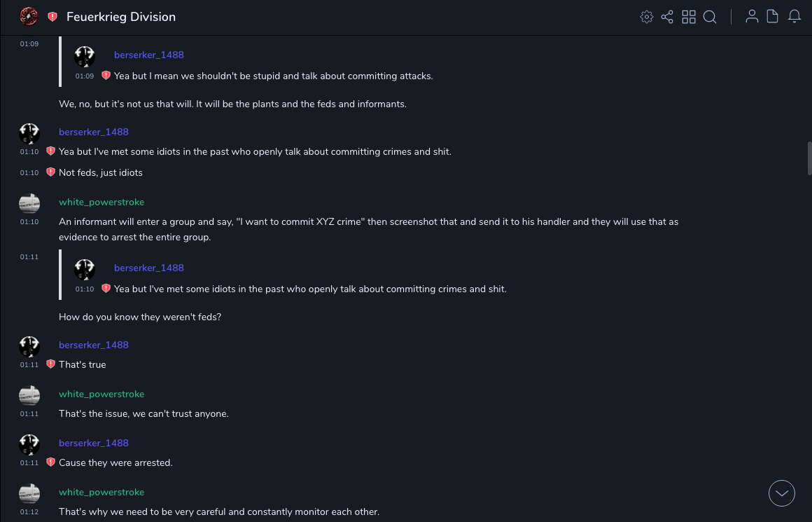Click the share icon in the header
This screenshot has width=812, height=522.
coord(667,17)
